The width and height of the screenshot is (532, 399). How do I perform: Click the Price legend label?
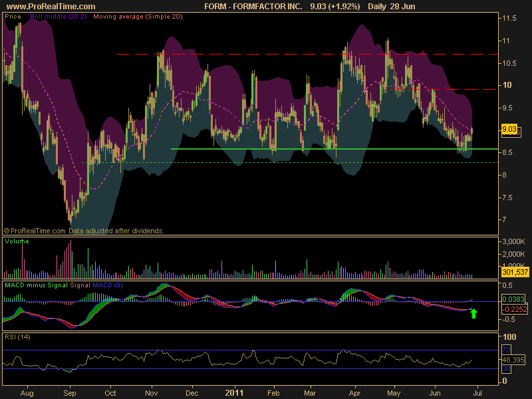[13, 16]
